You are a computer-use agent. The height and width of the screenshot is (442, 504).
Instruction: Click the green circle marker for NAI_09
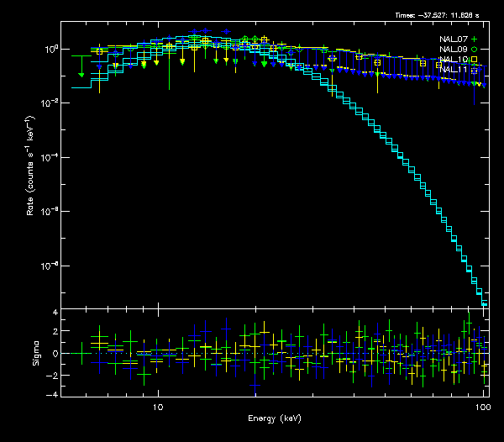[474, 50]
